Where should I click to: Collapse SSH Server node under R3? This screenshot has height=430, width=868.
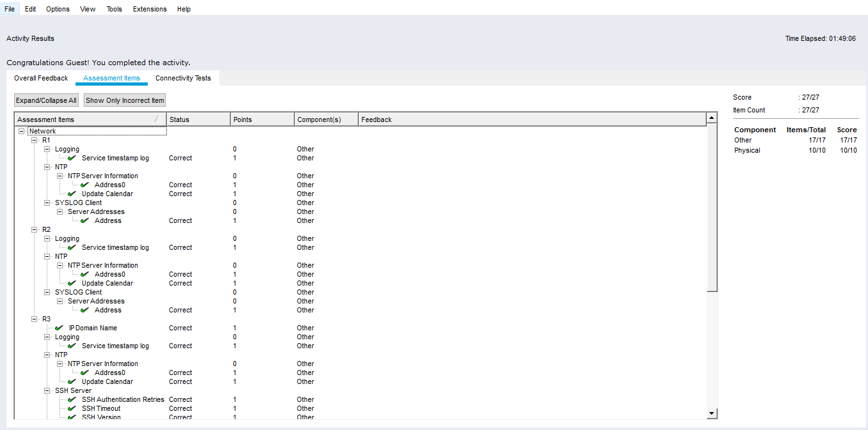pyautogui.click(x=47, y=390)
